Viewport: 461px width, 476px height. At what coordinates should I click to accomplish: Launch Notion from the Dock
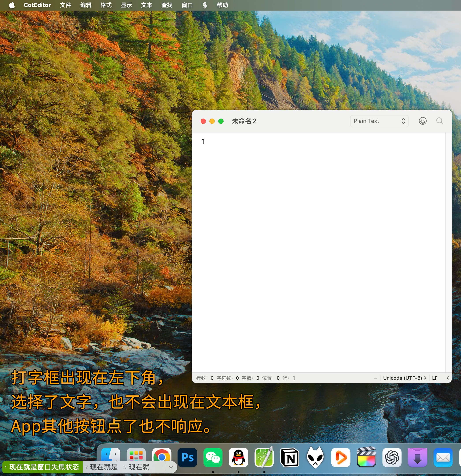[x=290, y=457]
